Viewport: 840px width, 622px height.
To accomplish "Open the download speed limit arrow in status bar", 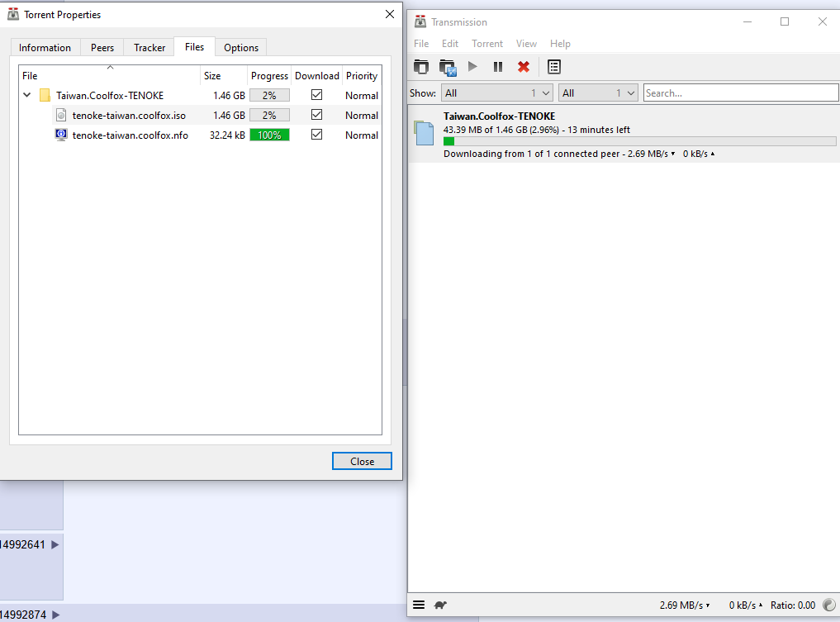I will (708, 605).
